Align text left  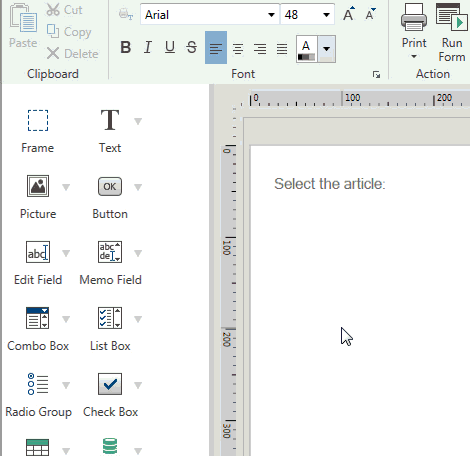pyautogui.click(x=216, y=48)
